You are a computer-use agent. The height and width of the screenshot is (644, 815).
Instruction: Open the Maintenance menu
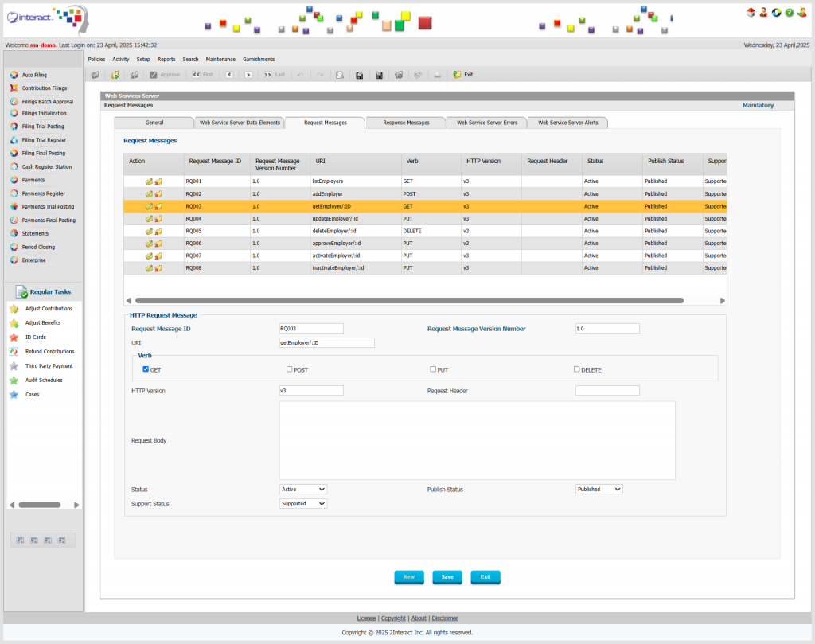(220, 60)
